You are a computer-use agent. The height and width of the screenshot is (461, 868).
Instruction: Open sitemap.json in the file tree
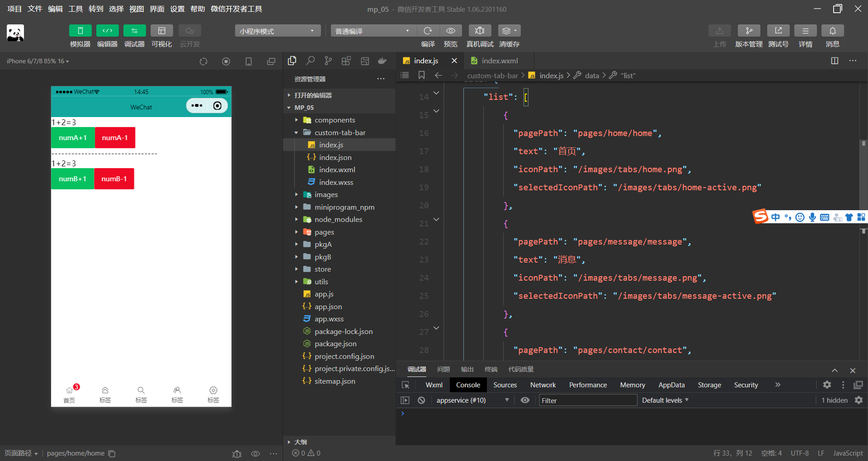click(x=339, y=381)
